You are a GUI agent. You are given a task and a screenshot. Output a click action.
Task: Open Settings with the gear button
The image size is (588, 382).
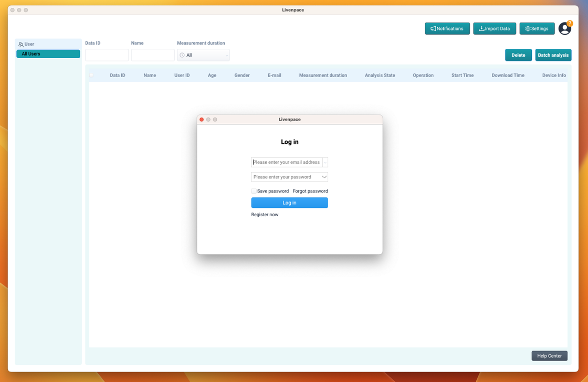pyautogui.click(x=537, y=29)
